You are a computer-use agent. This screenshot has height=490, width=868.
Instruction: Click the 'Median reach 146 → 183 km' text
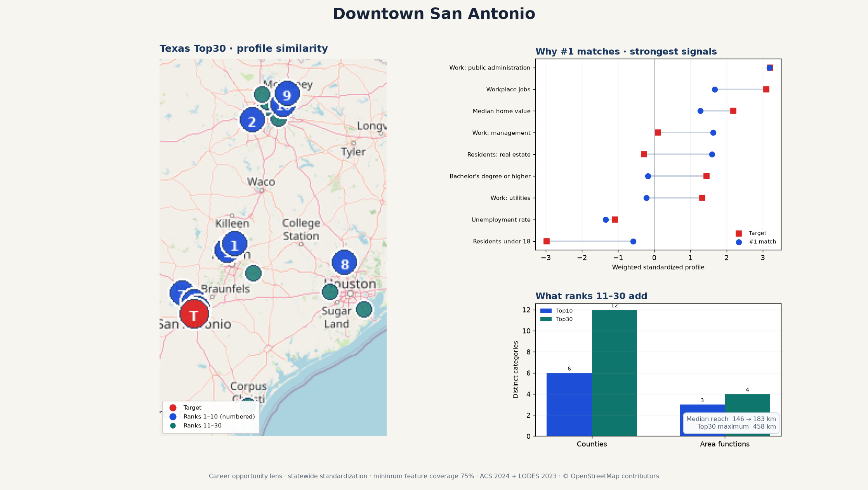click(731, 419)
